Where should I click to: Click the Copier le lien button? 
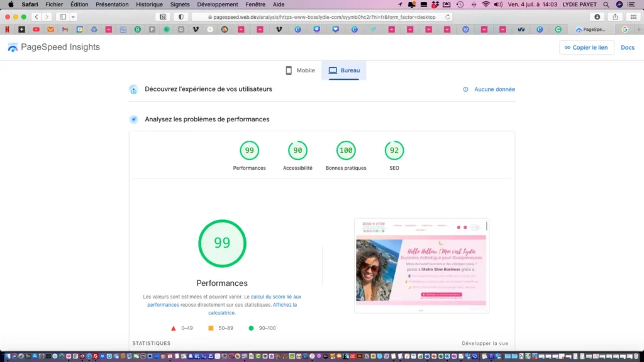(x=586, y=48)
